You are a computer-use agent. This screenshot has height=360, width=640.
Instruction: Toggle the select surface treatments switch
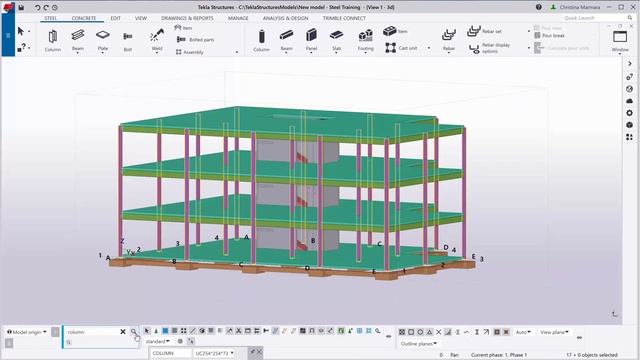pos(174,331)
